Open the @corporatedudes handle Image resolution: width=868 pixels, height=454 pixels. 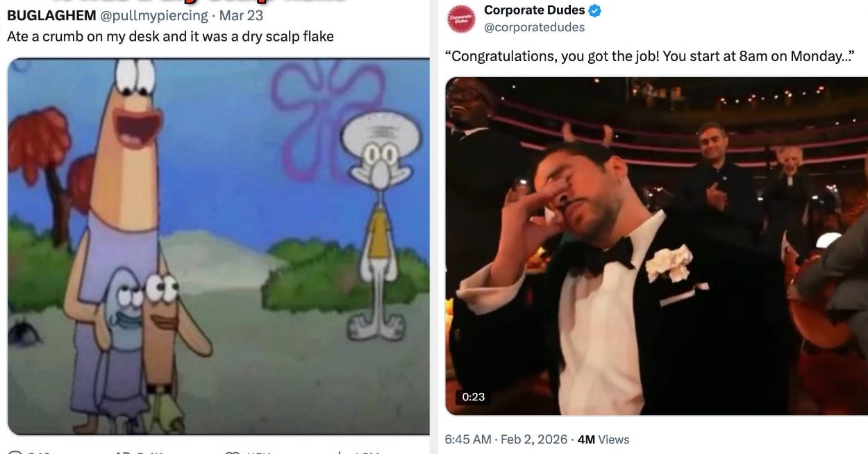point(534,26)
